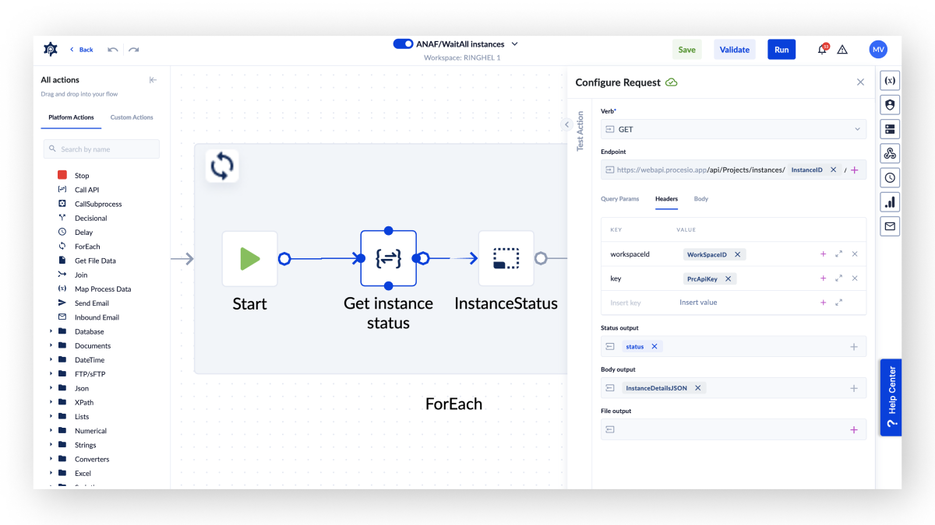935x525 pixels.
Task: Open the envelope email sidebar icon
Action: [x=889, y=227]
